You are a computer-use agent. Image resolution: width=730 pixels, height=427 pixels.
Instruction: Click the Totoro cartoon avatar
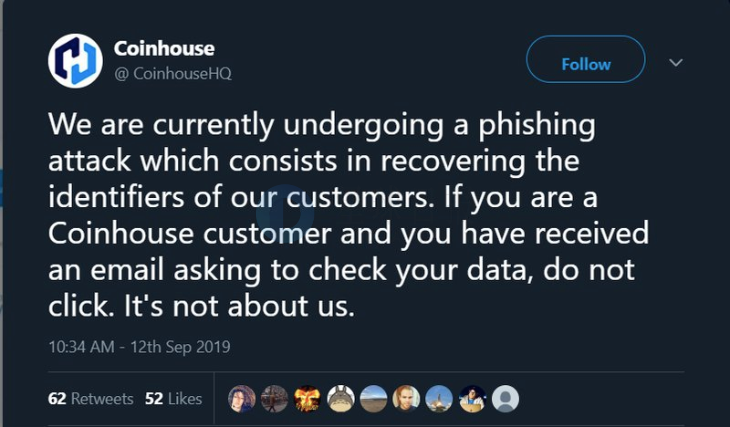(340, 399)
